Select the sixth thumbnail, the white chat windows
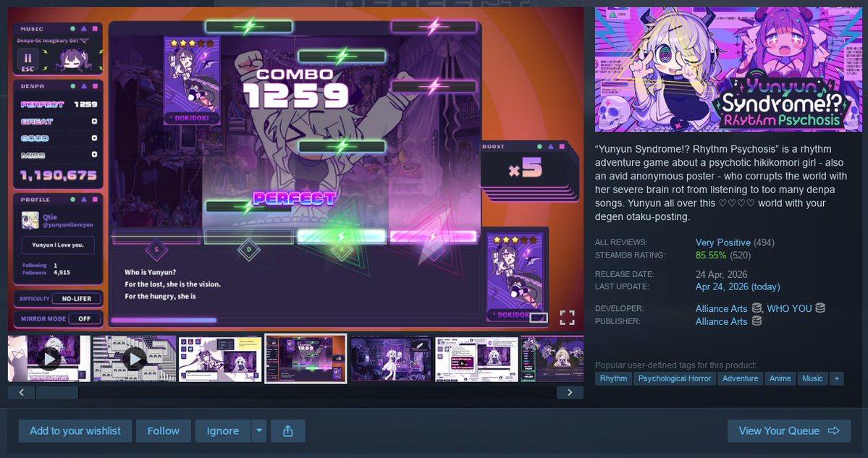This screenshot has width=868, height=458. point(476,358)
